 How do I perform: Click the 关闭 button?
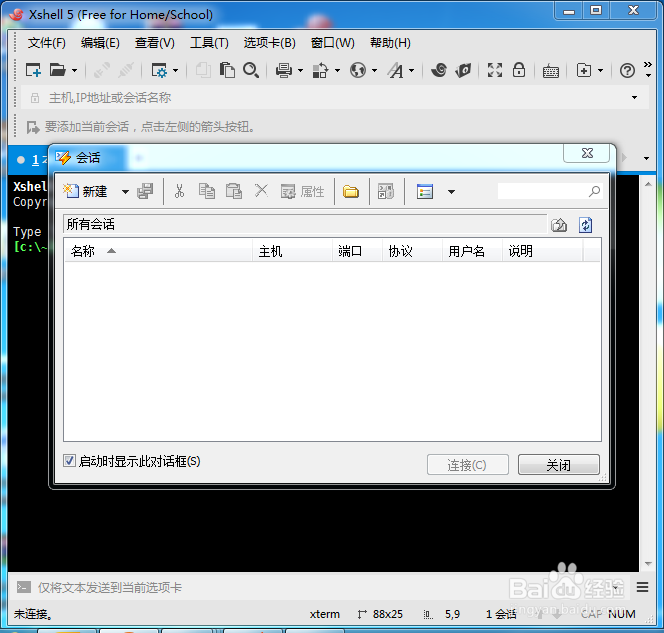point(559,465)
